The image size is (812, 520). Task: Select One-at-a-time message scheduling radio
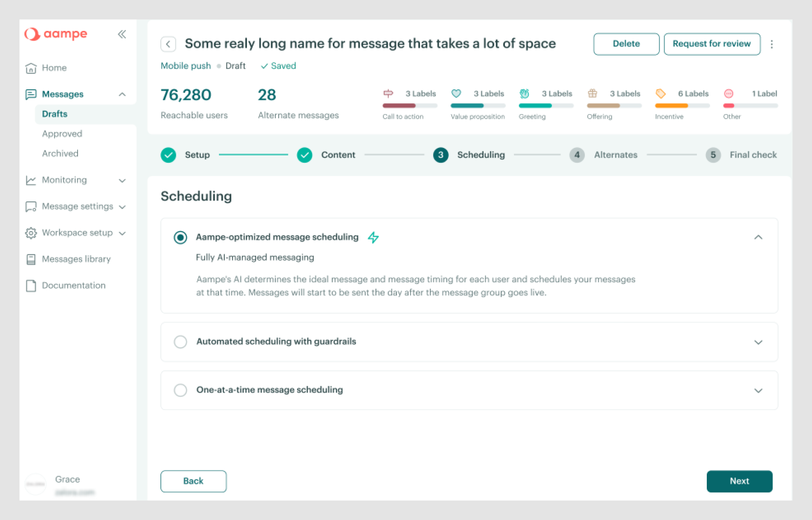pyautogui.click(x=180, y=390)
